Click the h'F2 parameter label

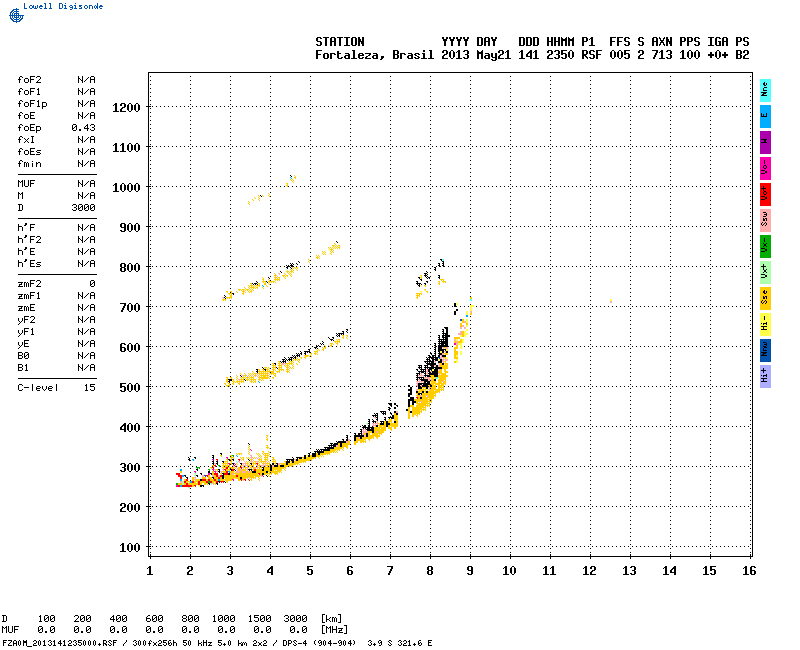29,240
